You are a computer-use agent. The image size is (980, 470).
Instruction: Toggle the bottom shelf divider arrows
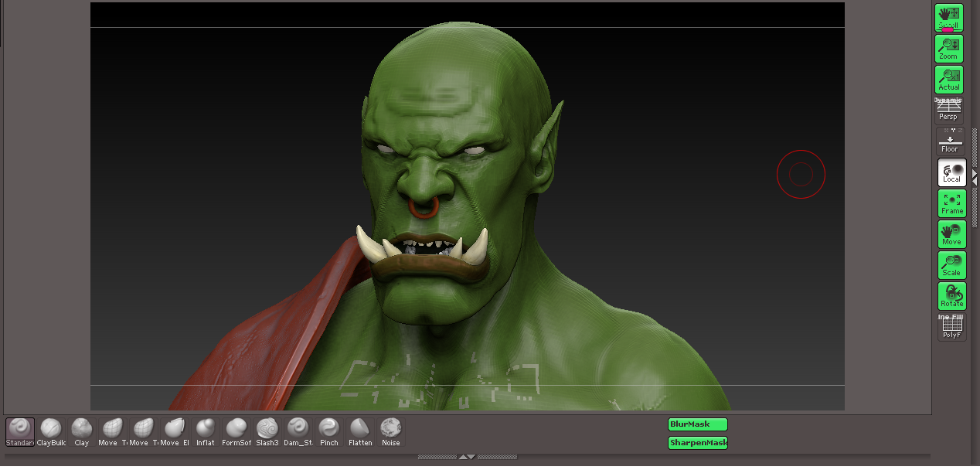coord(467,457)
